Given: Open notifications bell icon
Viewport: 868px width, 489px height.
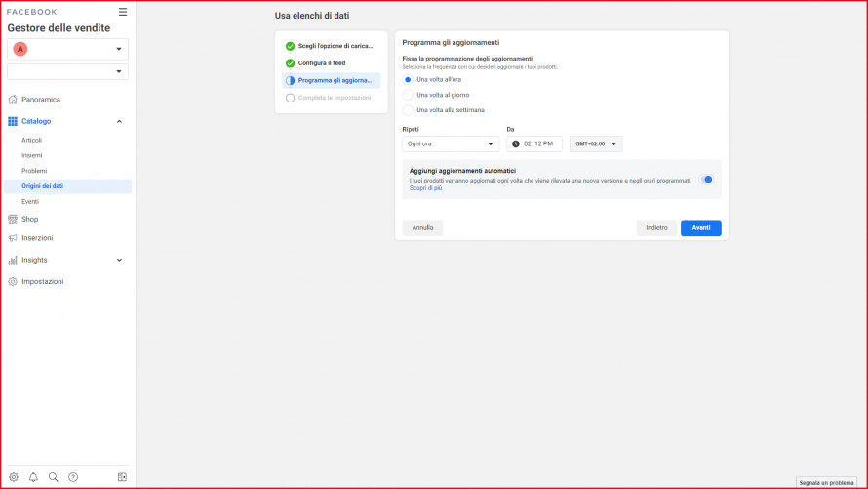Looking at the screenshot, I should (33, 477).
